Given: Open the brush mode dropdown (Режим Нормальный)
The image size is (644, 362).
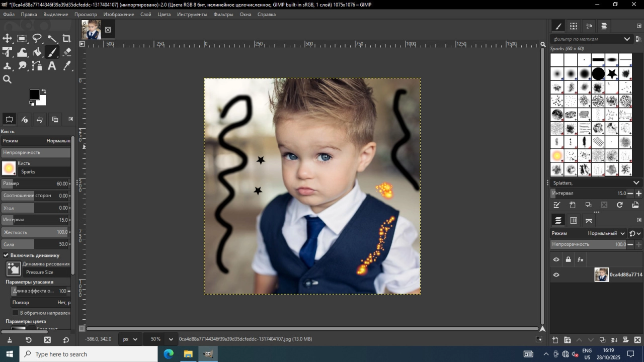Looking at the screenshot, I should 36,141.
